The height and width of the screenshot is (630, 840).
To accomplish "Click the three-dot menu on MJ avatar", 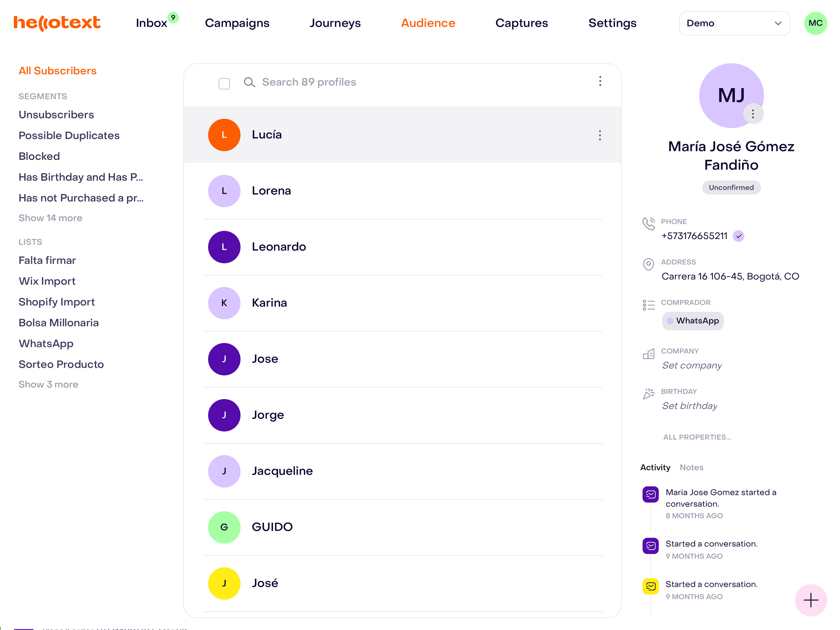I will pyautogui.click(x=753, y=114).
